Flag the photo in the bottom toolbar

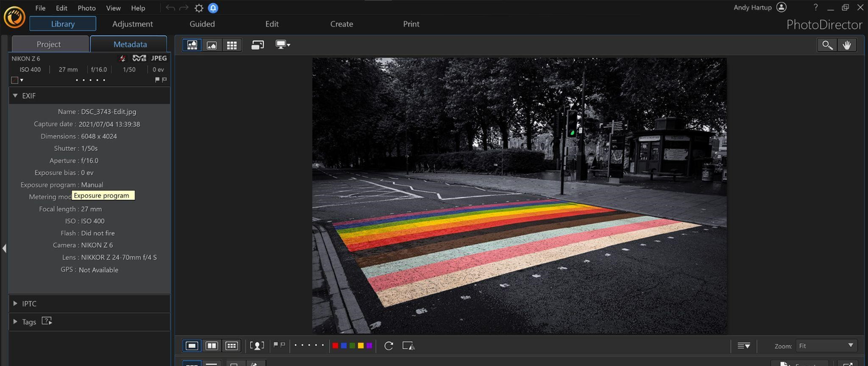[276, 345]
